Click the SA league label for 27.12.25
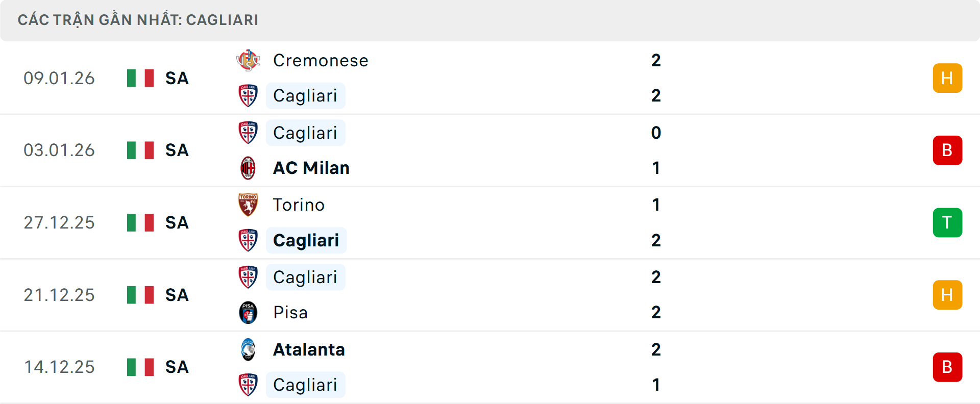Screen dimensions: 980x404 click(177, 223)
